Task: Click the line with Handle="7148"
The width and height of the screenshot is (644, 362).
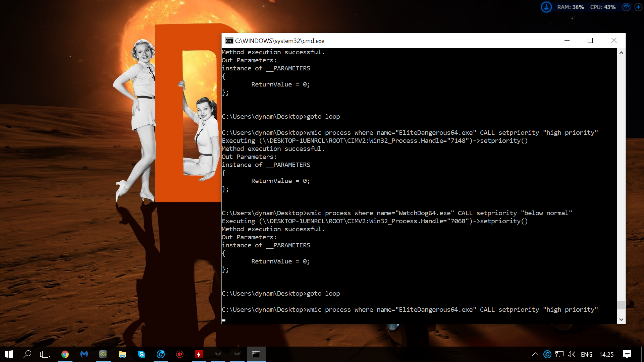Action: (x=375, y=141)
